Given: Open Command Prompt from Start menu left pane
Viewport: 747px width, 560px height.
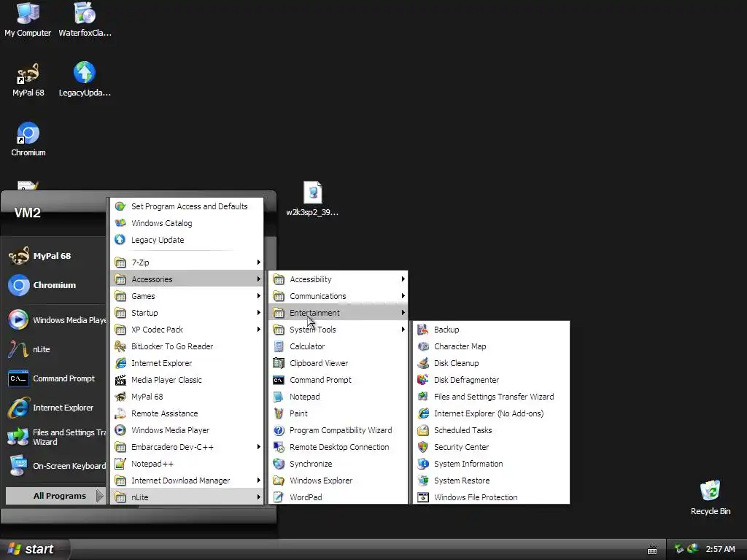Looking at the screenshot, I should coord(53,378).
